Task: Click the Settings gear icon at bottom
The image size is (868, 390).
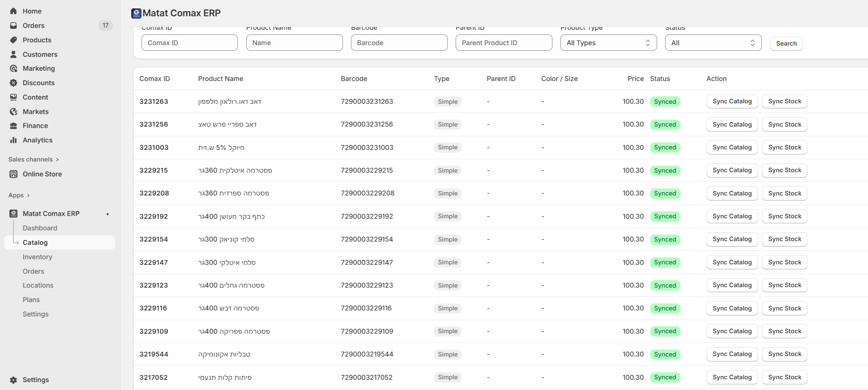Action: click(13, 380)
